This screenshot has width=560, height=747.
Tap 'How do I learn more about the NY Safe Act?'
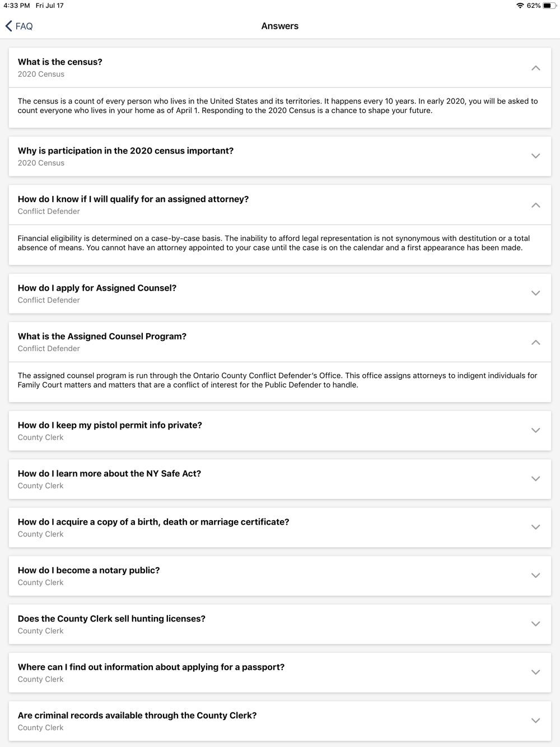109,474
